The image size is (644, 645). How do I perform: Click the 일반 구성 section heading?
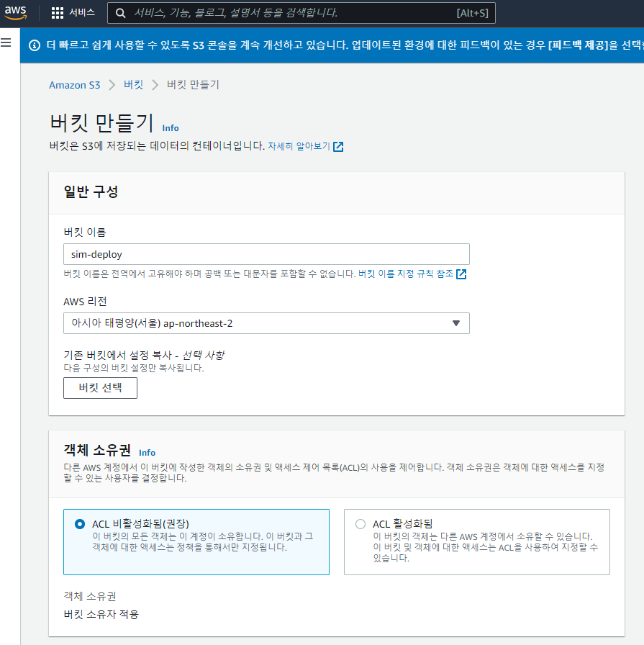click(x=91, y=191)
